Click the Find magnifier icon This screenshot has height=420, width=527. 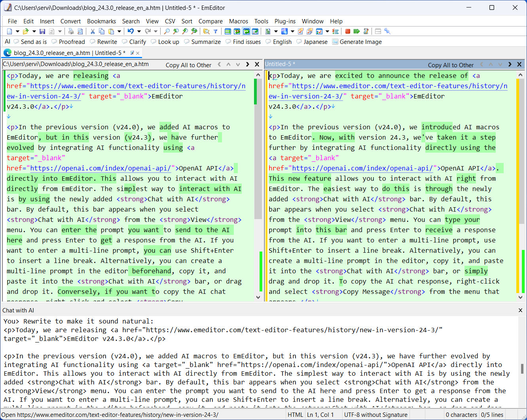coord(167,31)
